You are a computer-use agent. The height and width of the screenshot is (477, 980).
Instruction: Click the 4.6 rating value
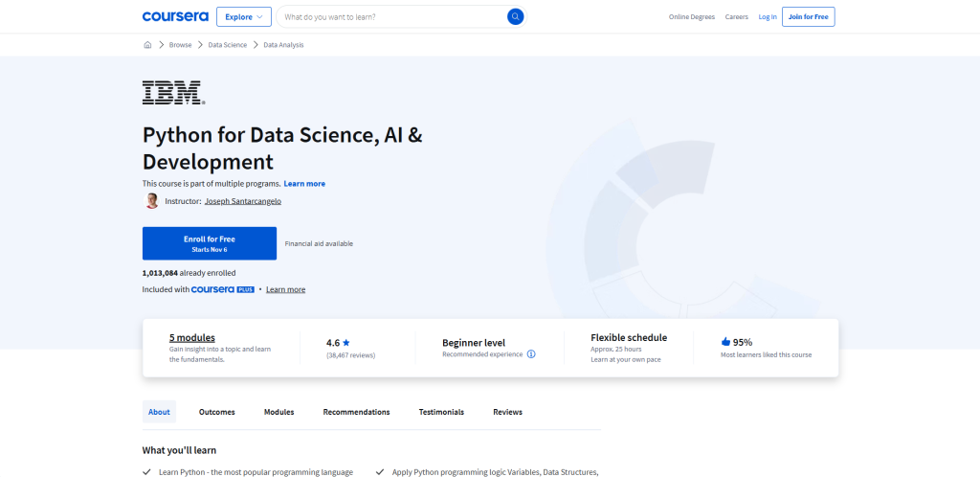pos(333,343)
